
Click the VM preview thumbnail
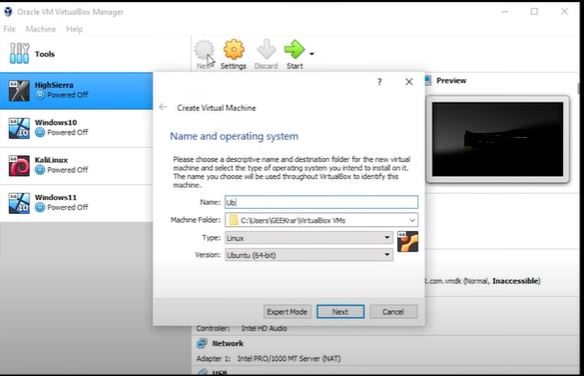point(497,139)
